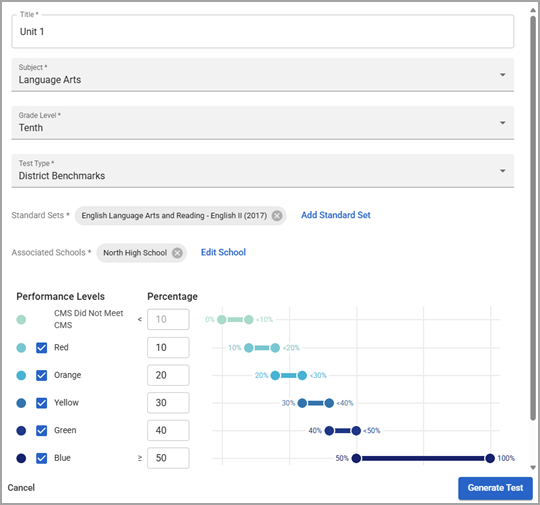Expand the Grade Level dropdown
The height and width of the screenshot is (505, 540).
click(263, 123)
